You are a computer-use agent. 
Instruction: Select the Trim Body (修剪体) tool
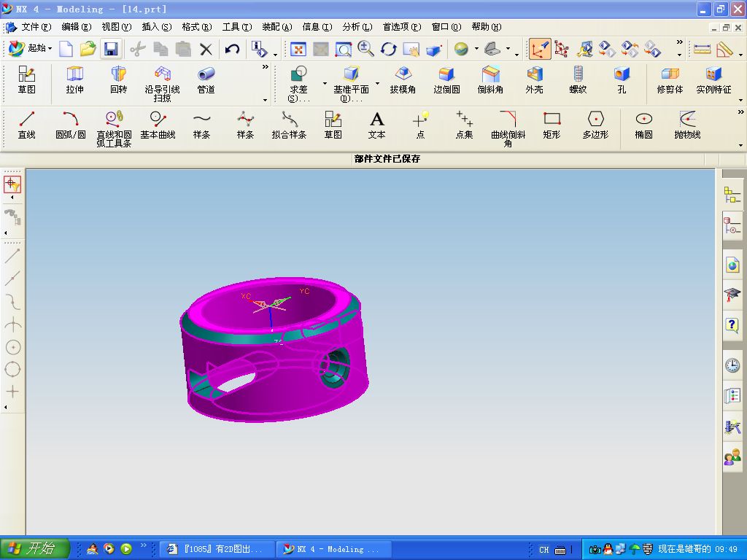670,80
